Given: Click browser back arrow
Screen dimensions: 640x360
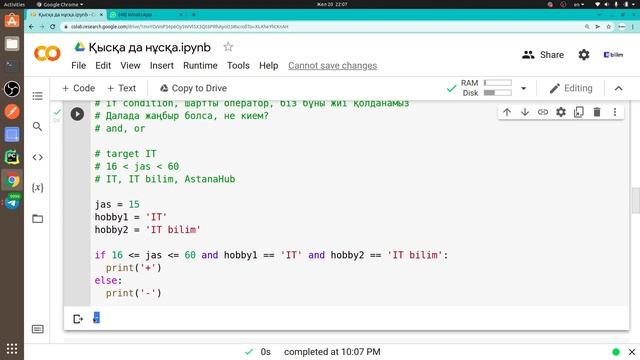Looking at the screenshot, I should click(x=31, y=27).
